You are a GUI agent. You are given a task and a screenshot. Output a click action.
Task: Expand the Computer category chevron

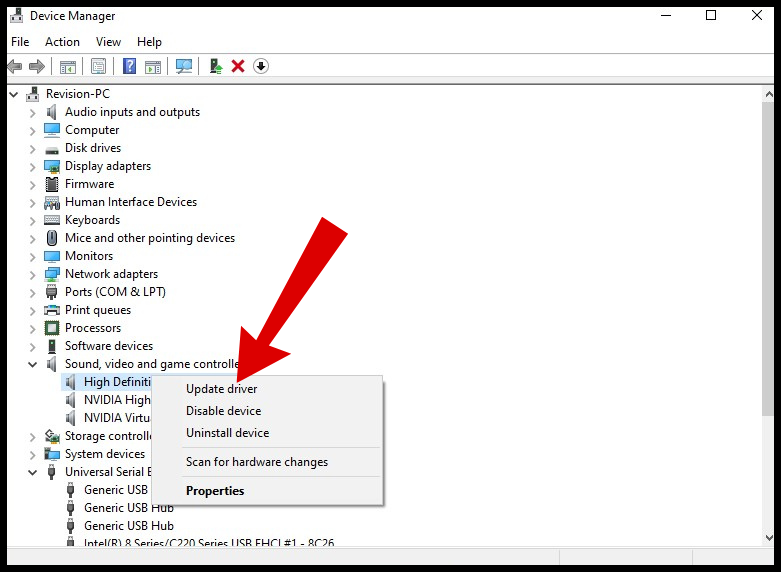coord(33,131)
